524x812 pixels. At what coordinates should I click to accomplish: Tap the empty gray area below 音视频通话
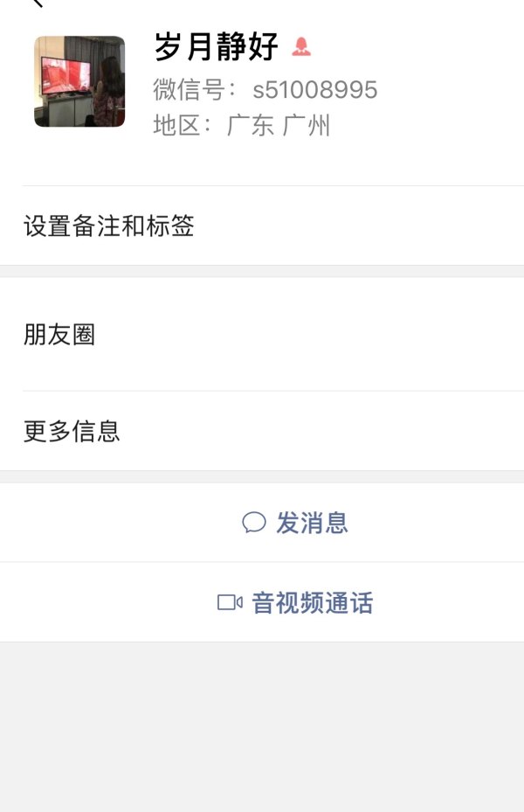pyautogui.click(x=262, y=725)
